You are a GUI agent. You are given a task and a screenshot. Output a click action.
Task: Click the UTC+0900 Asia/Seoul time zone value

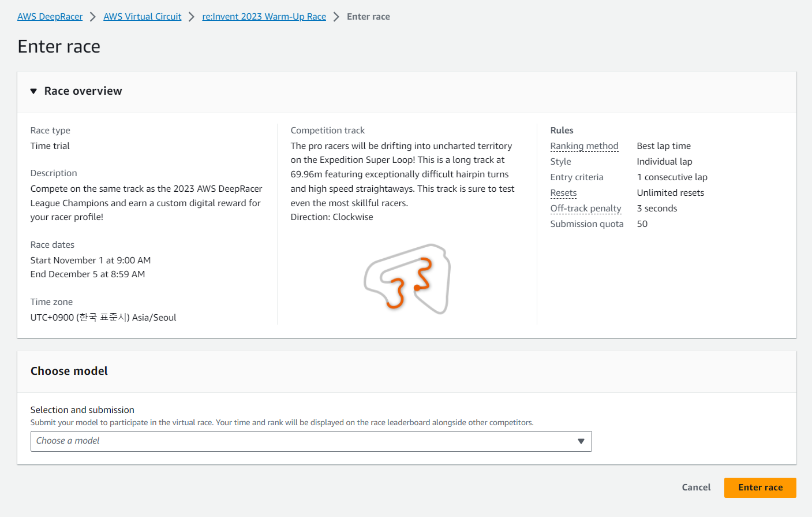(103, 318)
